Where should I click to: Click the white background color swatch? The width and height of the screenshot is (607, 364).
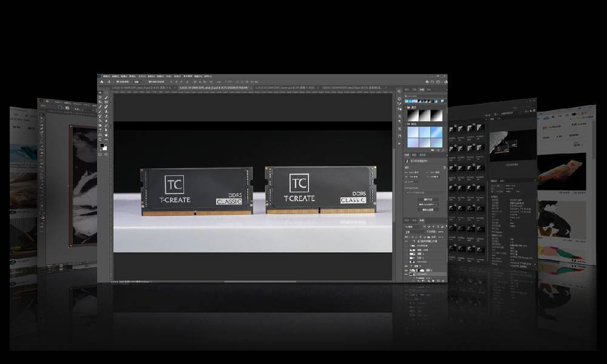pos(104,148)
